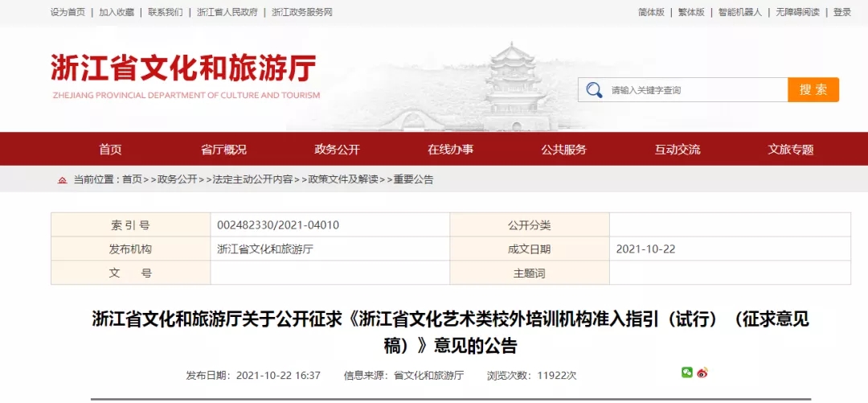868x403 pixels.
Task: Click the 浏览次数 11922次 text
Action: (x=531, y=376)
